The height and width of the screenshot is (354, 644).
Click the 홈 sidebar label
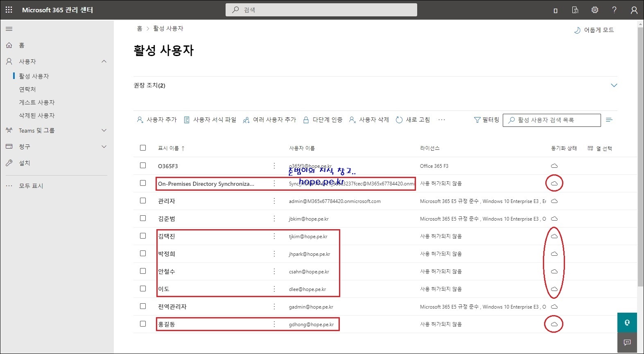tap(22, 45)
